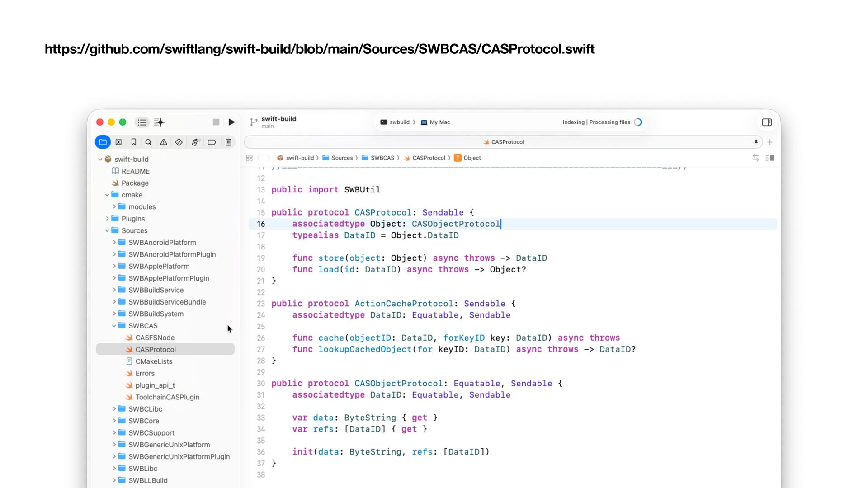Expand the SWBCore folder
Image resolution: width=868 pixels, height=488 pixels.
(x=114, y=421)
